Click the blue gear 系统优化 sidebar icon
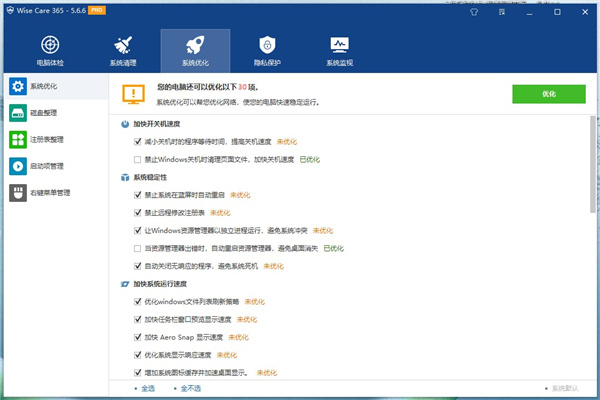600x400 pixels. coord(18,86)
